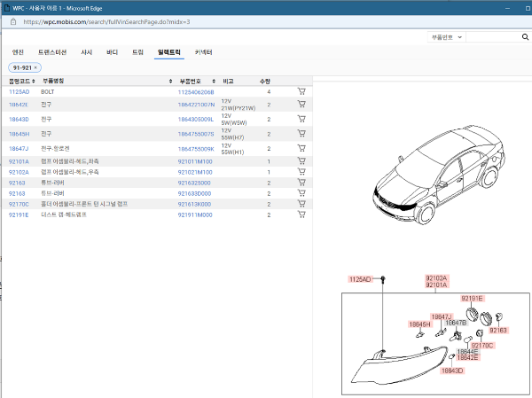
Task: Select 18643D label in the diagram
Action: coord(452,371)
